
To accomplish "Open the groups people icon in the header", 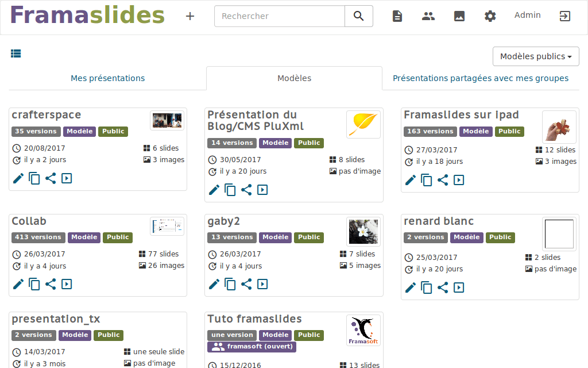I will (428, 16).
